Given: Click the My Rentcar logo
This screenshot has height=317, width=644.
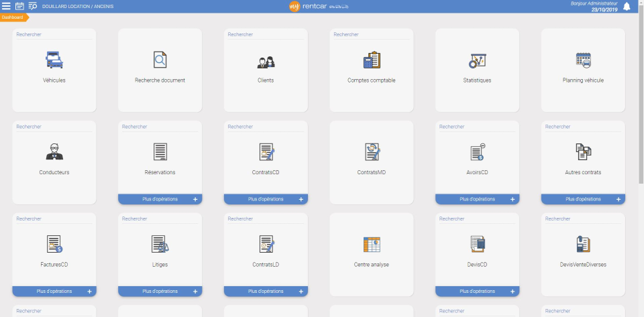Looking at the screenshot, I should click(319, 6).
